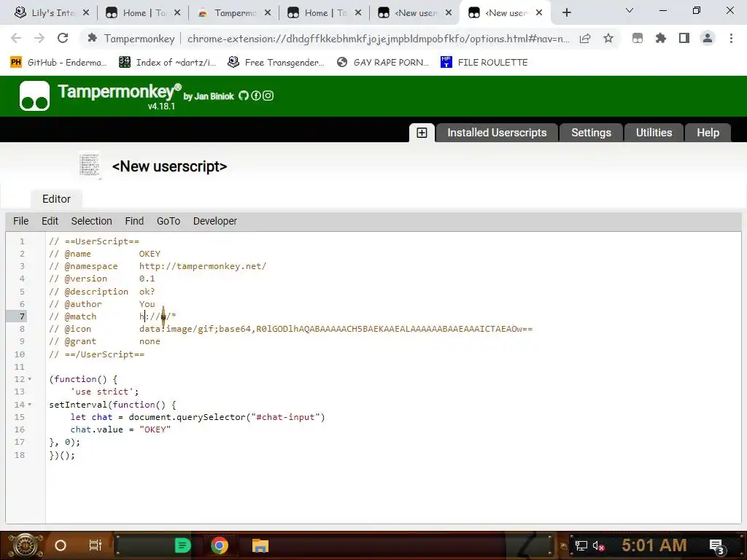Open the Extensions puzzle icon
Image resolution: width=747 pixels, height=560 pixels.
pyautogui.click(x=660, y=39)
